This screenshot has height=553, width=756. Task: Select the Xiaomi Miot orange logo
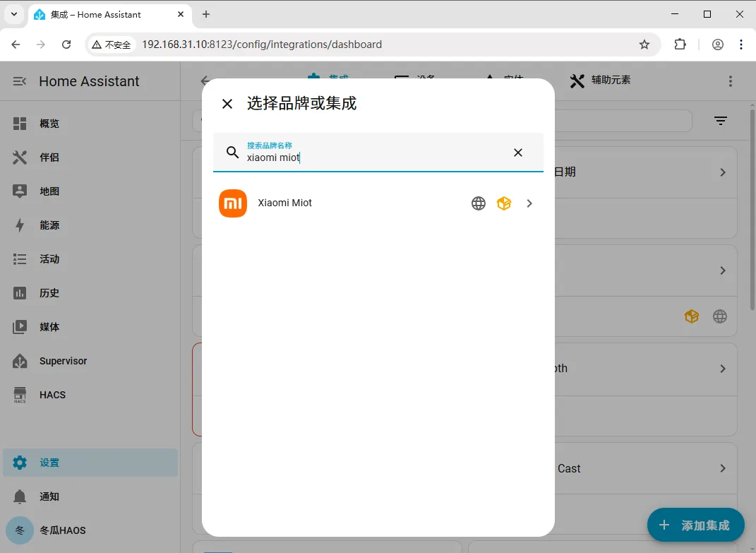click(233, 203)
